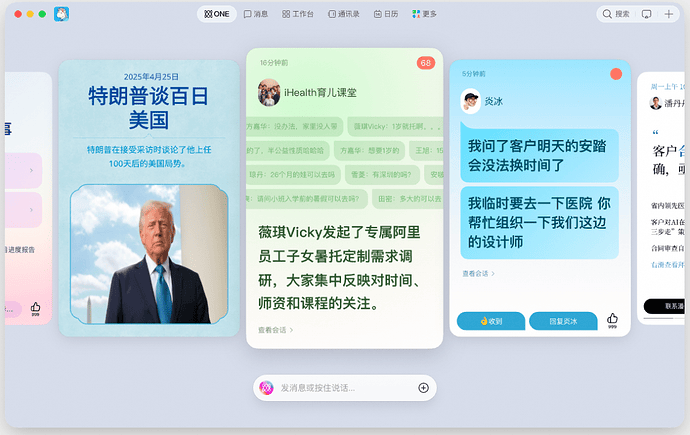This screenshot has height=435, width=690.
Task: Click the iHealth育儿课堂 group avatar
Action: (269, 92)
